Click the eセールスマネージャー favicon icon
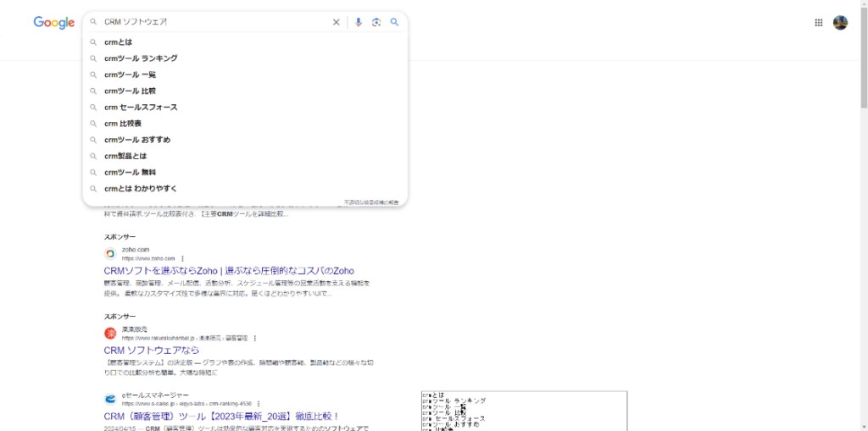This screenshot has height=431, width=868. click(x=110, y=399)
